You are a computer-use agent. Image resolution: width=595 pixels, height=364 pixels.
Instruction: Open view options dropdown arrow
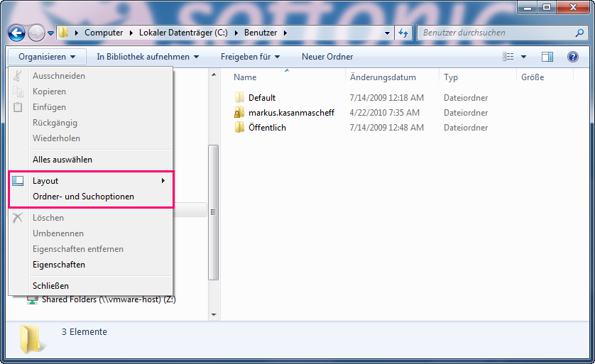pyautogui.click(x=524, y=57)
